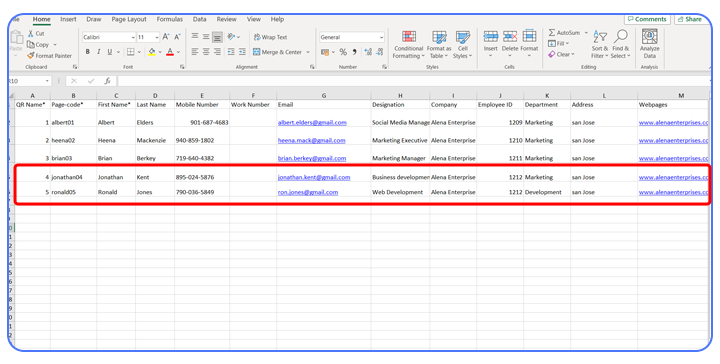Toggle Bold formatting
720x364 pixels.
87,52
